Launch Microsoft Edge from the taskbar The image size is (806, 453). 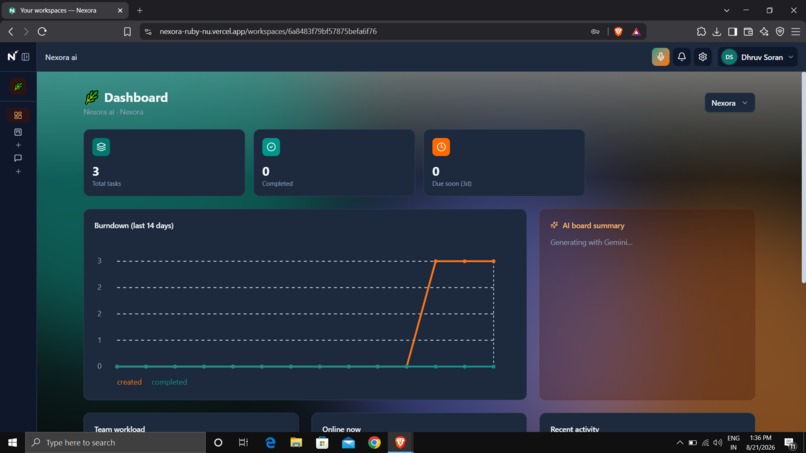[270, 442]
